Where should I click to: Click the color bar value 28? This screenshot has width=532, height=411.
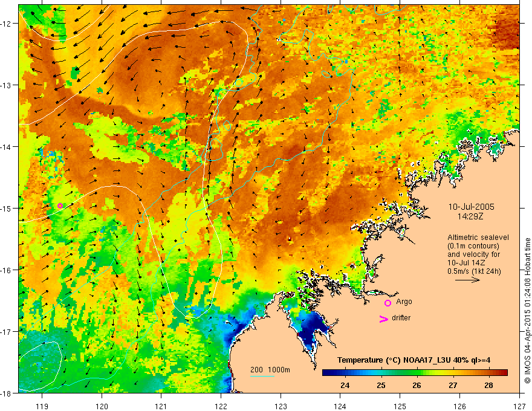pos(488,385)
